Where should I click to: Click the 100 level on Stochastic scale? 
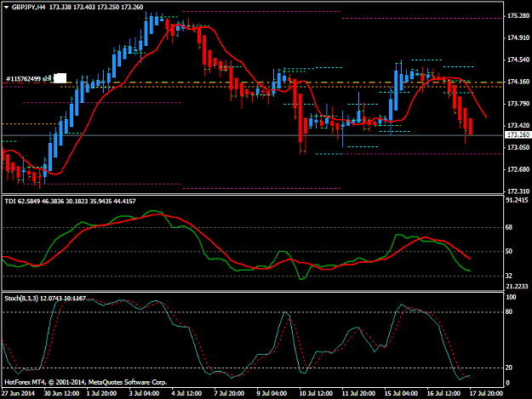tap(511, 297)
